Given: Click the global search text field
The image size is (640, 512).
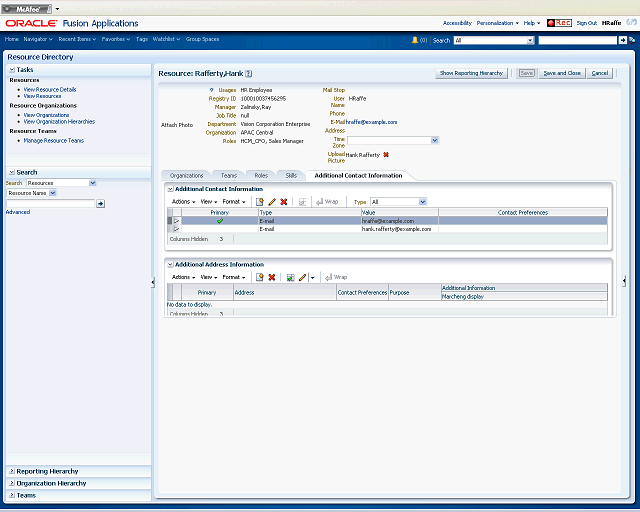Looking at the screenshot, I should coord(578,40).
